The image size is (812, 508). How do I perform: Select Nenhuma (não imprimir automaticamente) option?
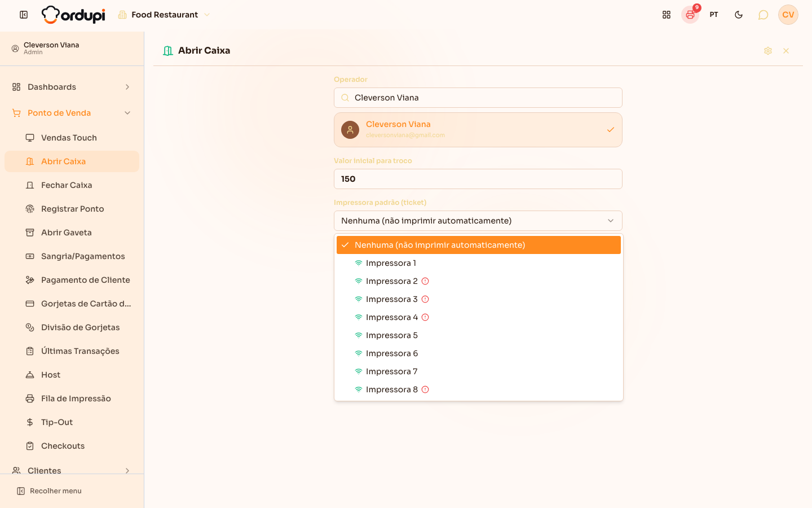[x=479, y=245]
